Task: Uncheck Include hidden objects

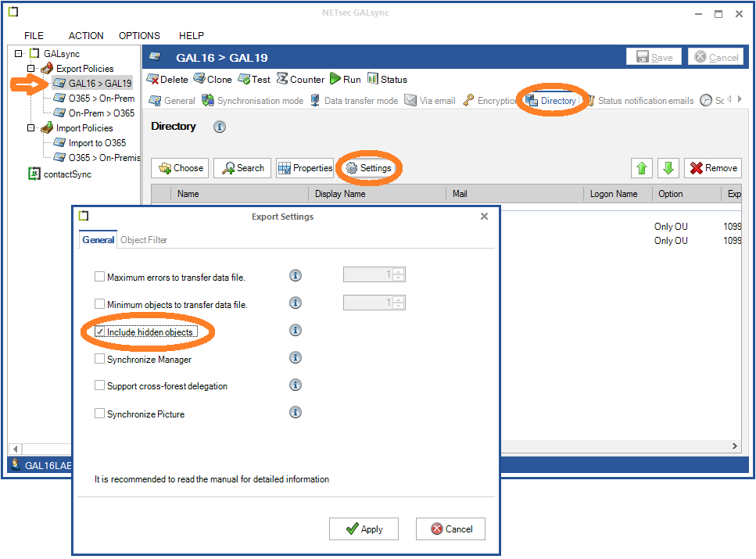Action: pyautogui.click(x=99, y=331)
